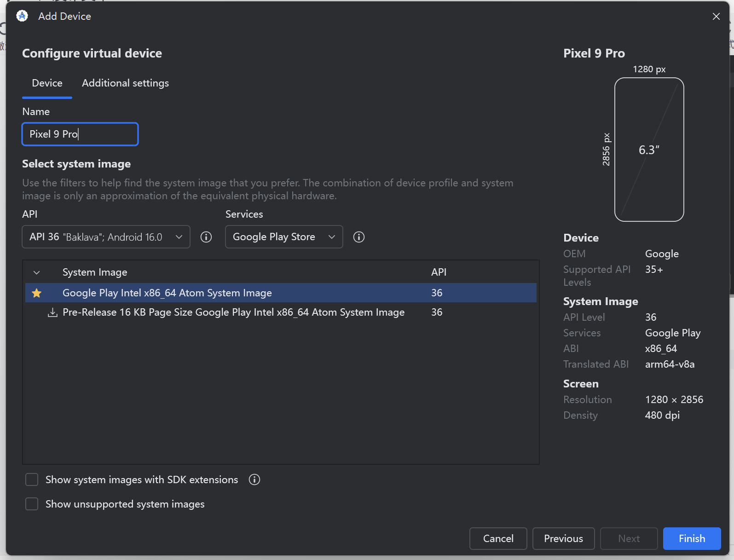Screen dimensions: 734x560
Task: Open the Google Play Store services dropdown
Action: coord(283,237)
